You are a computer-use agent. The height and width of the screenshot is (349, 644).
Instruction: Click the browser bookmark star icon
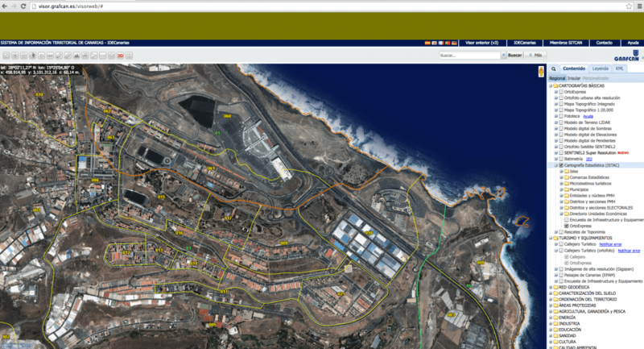click(627, 6)
